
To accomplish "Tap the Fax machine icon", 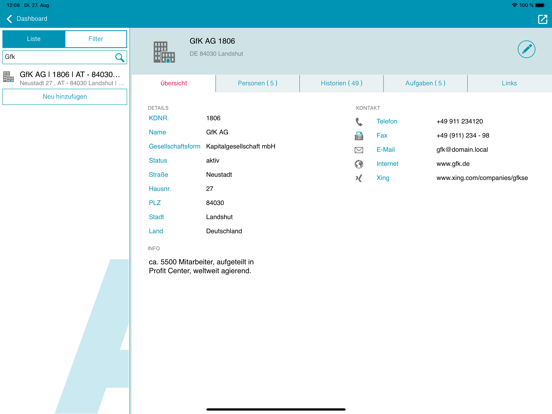I will [x=359, y=136].
